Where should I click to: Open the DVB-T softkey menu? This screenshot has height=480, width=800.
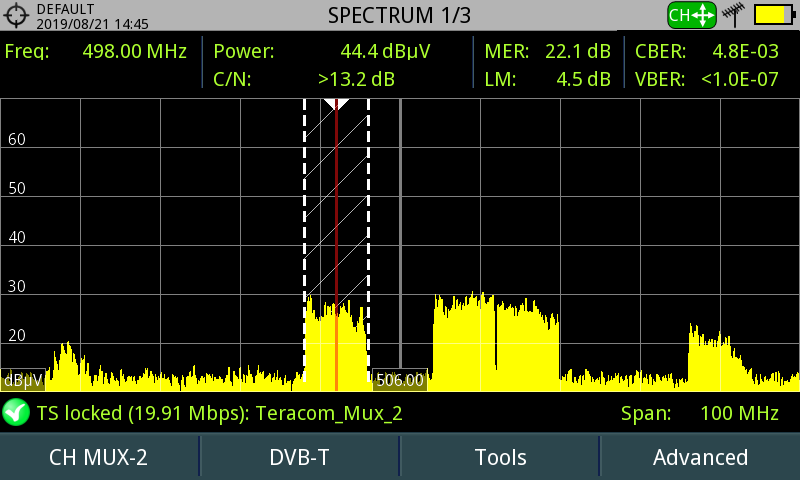299,458
